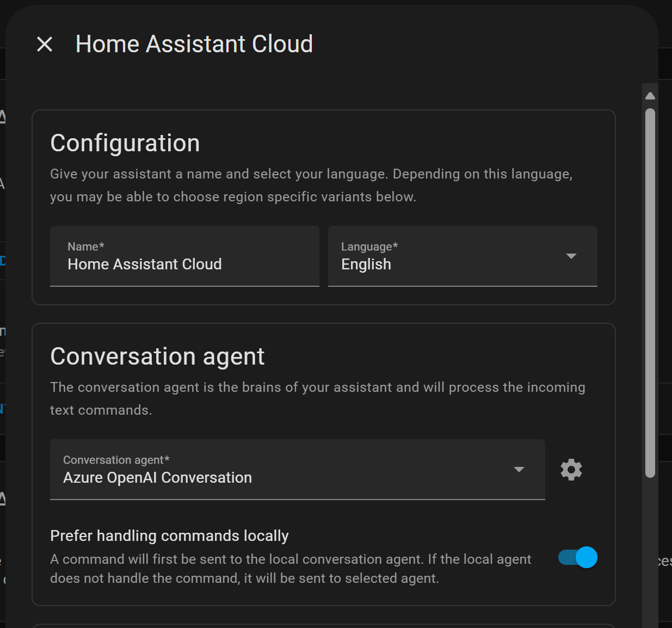The image size is (672, 628).
Task: Click the "Name*" field label
Action: [x=85, y=247]
